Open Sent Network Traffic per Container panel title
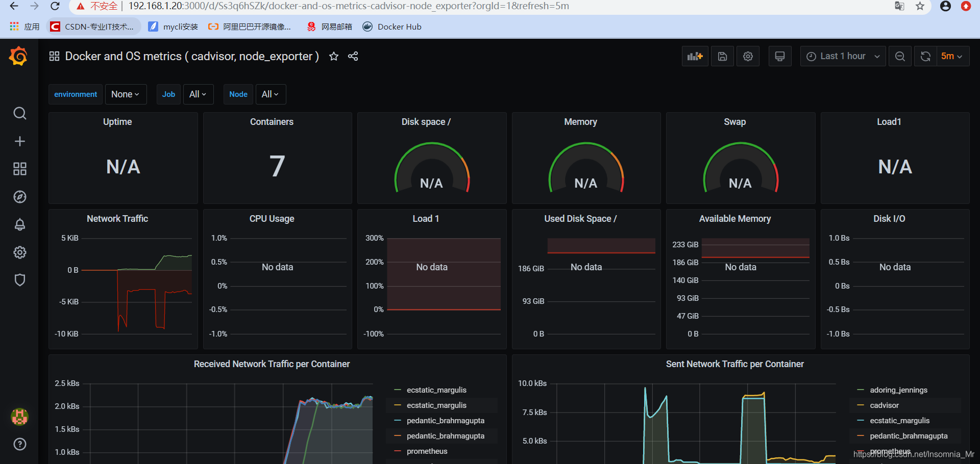 734,364
